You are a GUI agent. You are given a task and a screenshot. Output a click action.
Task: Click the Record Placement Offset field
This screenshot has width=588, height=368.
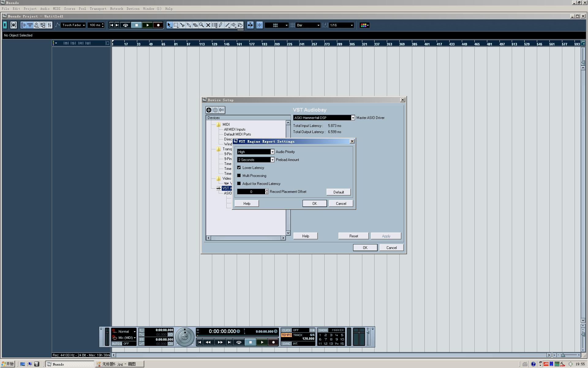(x=251, y=192)
